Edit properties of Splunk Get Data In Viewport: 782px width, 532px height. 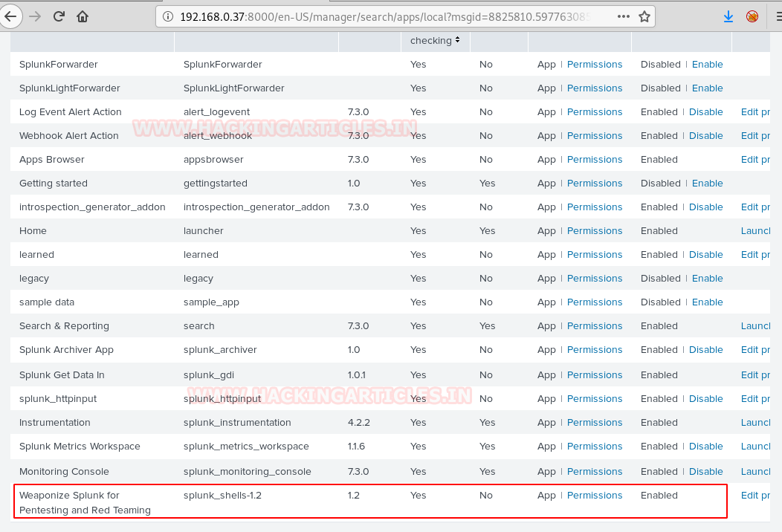click(755, 375)
